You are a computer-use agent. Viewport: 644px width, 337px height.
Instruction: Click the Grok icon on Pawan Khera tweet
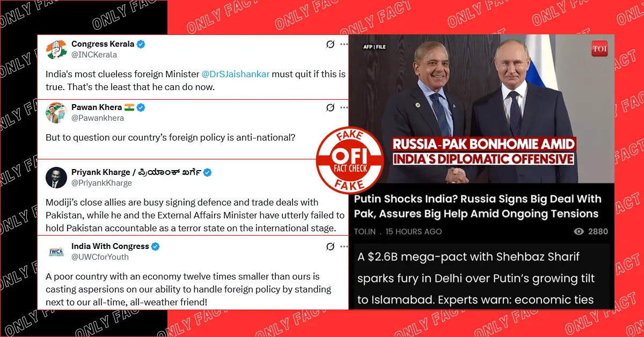tap(331, 108)
